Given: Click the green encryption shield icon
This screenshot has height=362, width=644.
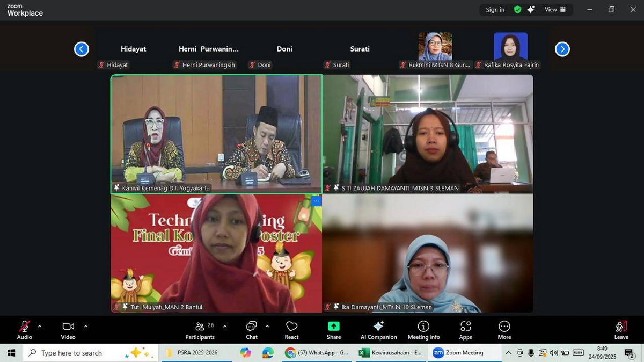Looking at the screenshot, I should (517, 10).
